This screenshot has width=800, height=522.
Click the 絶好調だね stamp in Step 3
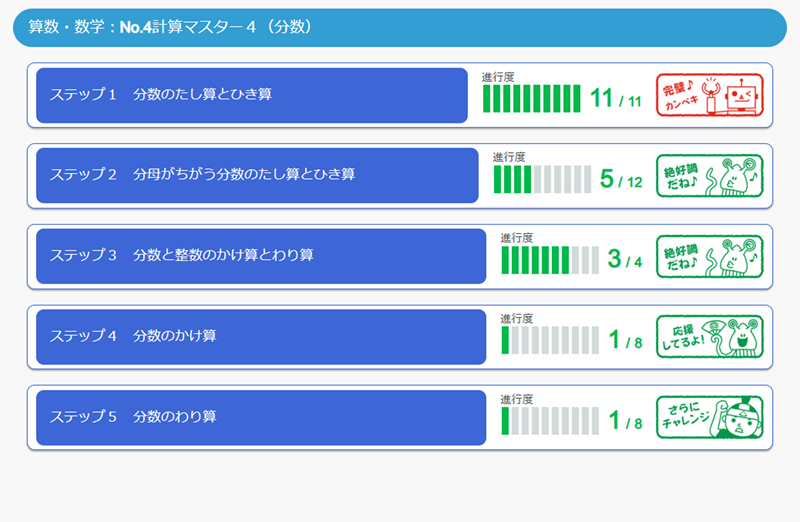pos(708,257)
